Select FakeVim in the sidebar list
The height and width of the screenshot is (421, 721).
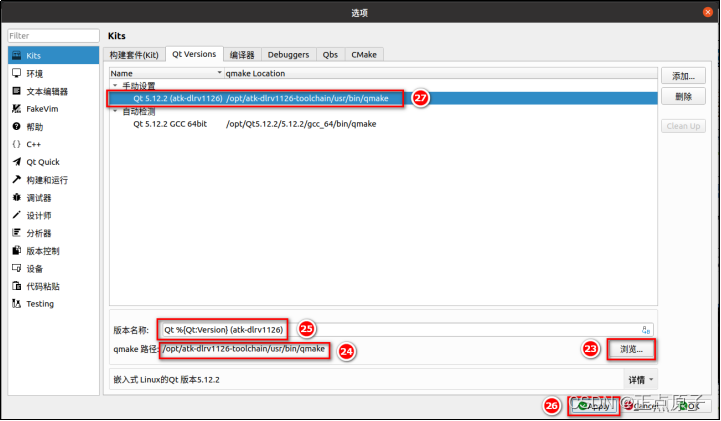53,109
